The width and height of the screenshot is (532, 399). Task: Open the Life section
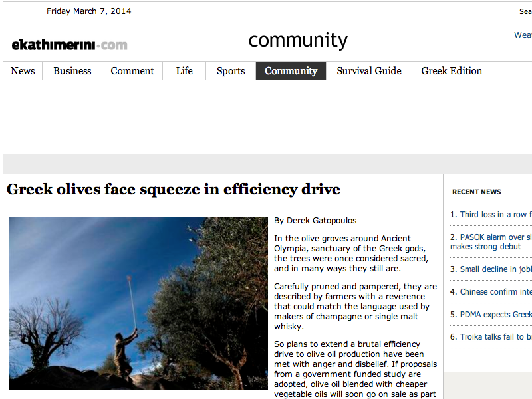(x=184, y=71)
